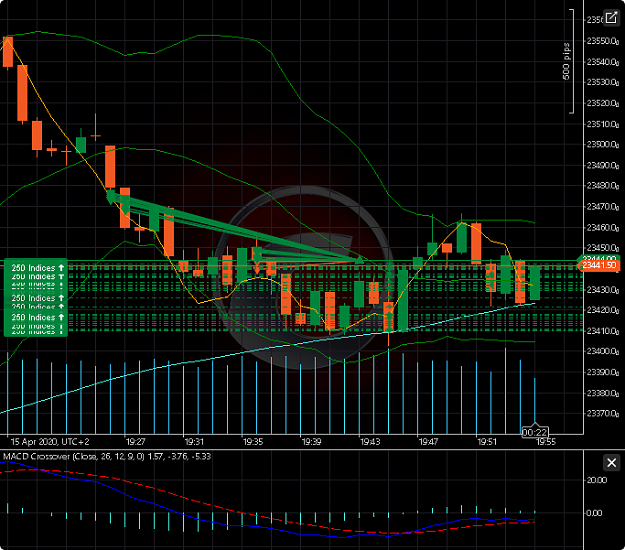This screenshot has height=550, width=625.
Task: Click the 23540.0 price axis label
Action: pyautogui.click(x=603, y=62)
